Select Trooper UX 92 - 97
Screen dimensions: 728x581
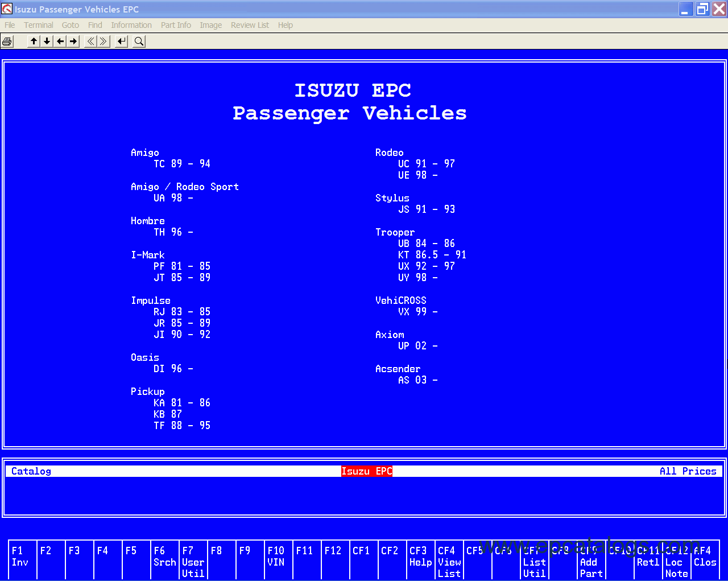(x=427, y=266)
